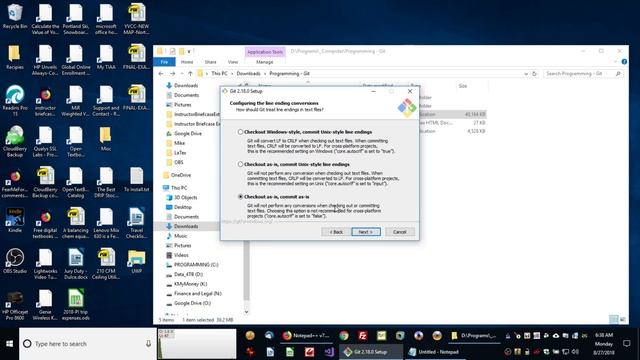
Task: Go up one folder level
Action: [190, 73]
